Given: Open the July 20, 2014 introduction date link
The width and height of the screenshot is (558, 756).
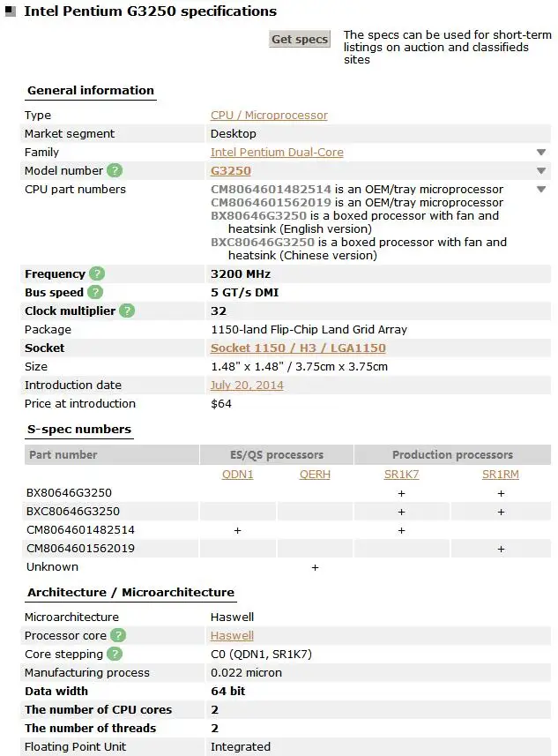Looking at the screenshot, I should click(x=247, y=385).
